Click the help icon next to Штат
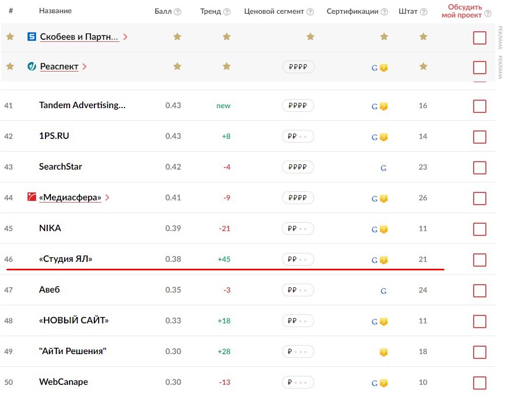The height and width of the screenshot is (396, 532). click(424, 12)
